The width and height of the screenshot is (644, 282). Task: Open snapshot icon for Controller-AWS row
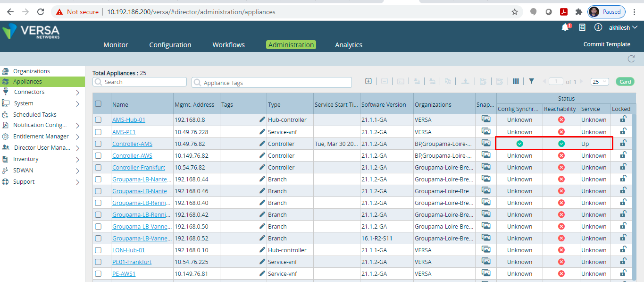[x=485, y=155]
